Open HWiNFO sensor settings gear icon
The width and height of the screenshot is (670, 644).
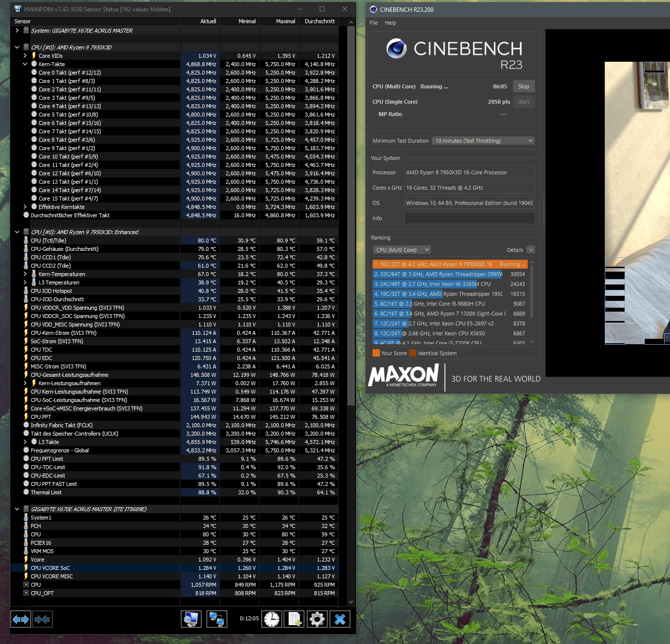(317, 619)
